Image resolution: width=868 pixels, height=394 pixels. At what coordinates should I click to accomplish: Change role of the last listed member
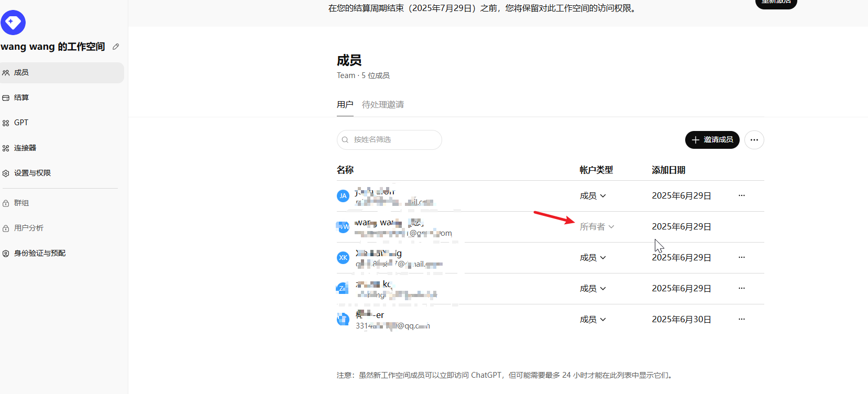click(x=592, y=320)
